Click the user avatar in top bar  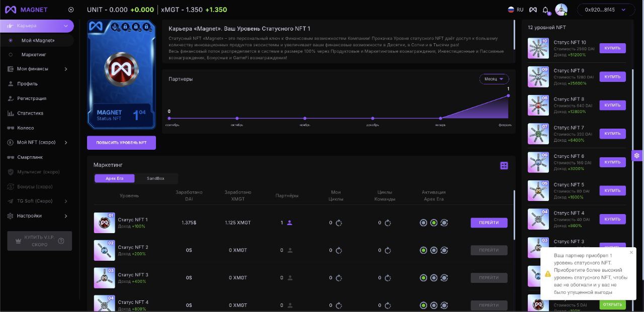click(x=561, y=10)
